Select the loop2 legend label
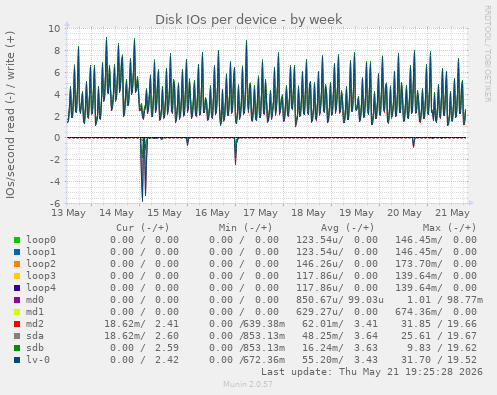The height and width of the screenshot is (395, 497). 41,264
